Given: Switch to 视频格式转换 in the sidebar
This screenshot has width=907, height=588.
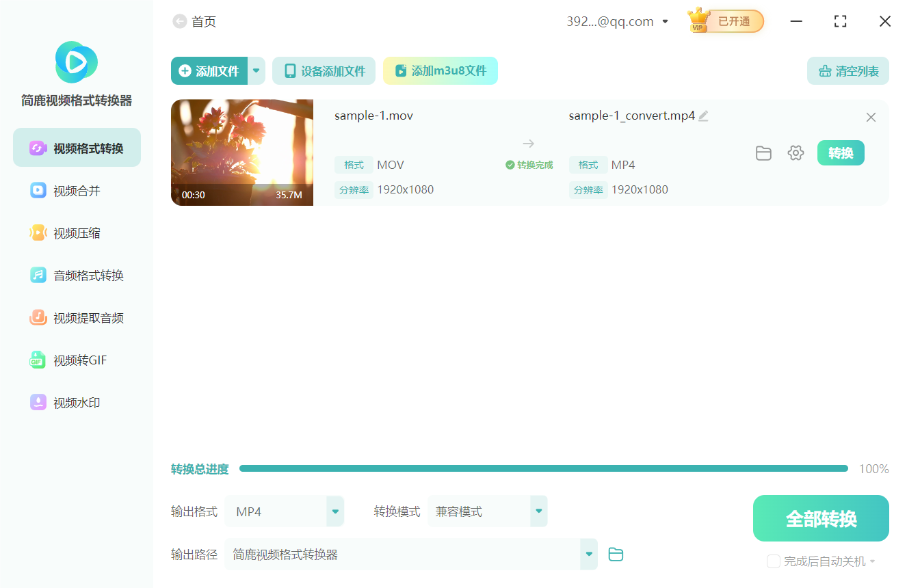Looking at the screenshot, I should [x=76, y=147].
